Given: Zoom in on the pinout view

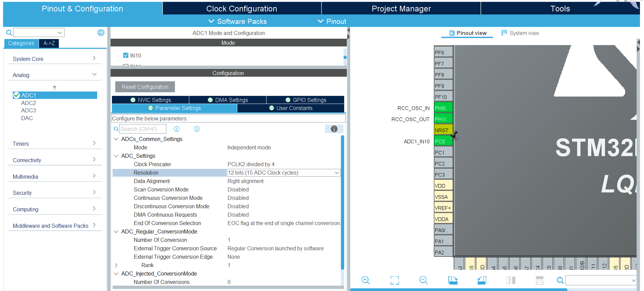Looking at the screenshot, I should (366, 280).
